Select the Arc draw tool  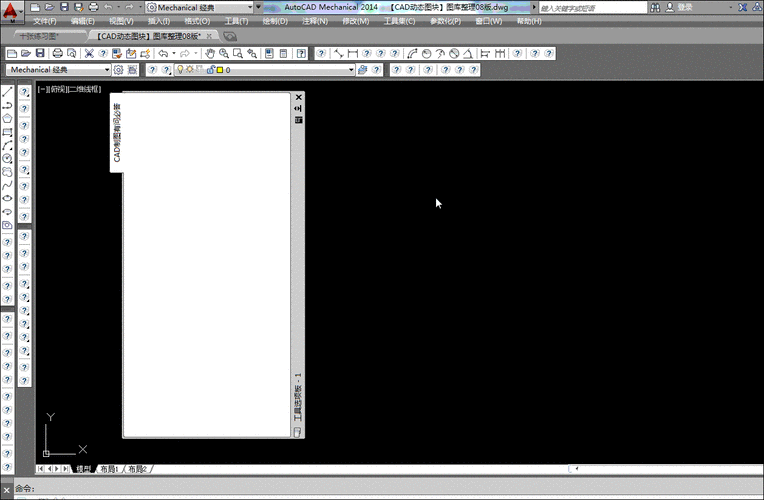point(8,145)
